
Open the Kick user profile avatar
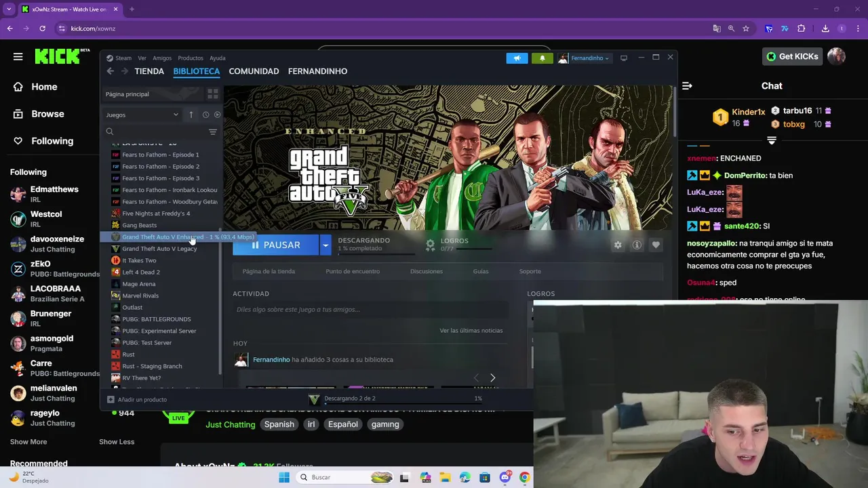(x=836, y=56)
